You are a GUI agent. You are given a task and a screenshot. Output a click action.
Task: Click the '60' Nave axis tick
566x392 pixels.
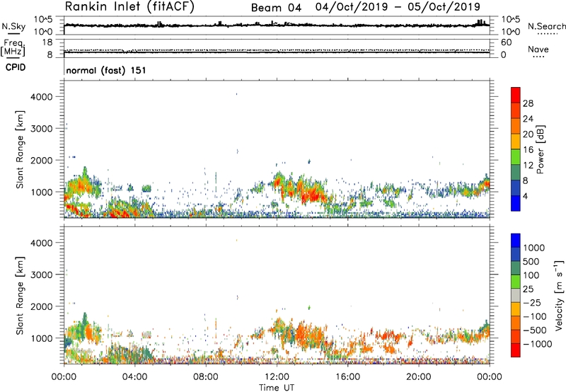pos(506,42)
